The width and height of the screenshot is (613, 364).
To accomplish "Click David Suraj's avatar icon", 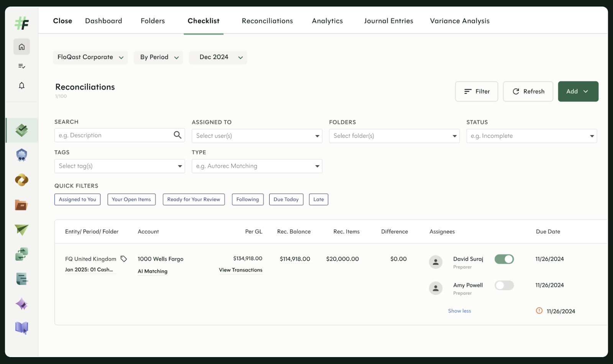I will pyautogui.click(x=436, y=262).
